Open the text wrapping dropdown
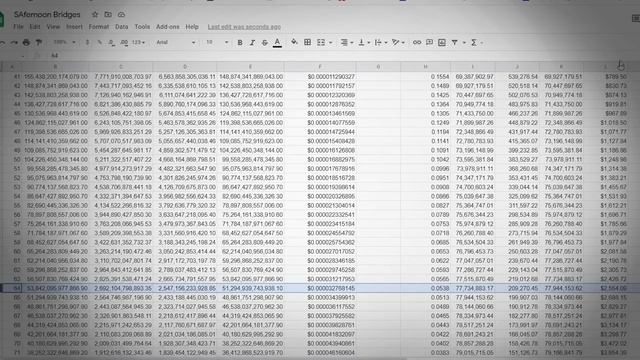This screenshot has width=640, height=360. pos(380,42)
